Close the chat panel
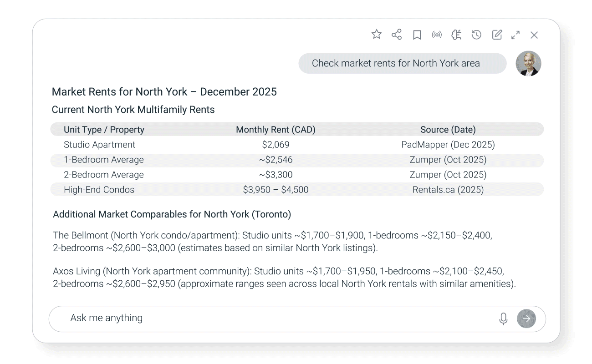This screenshot has width=592, height=364. click(534, 35)
